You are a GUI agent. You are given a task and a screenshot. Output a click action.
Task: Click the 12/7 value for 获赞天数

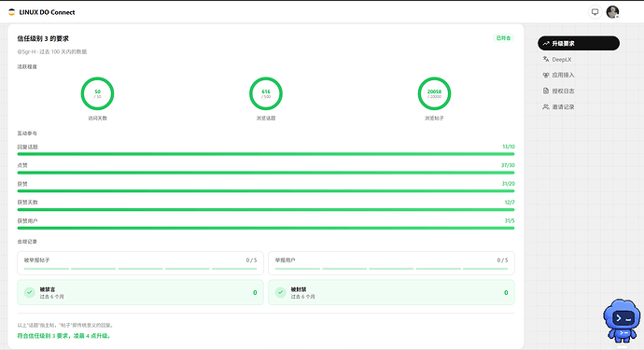(510, 203)
